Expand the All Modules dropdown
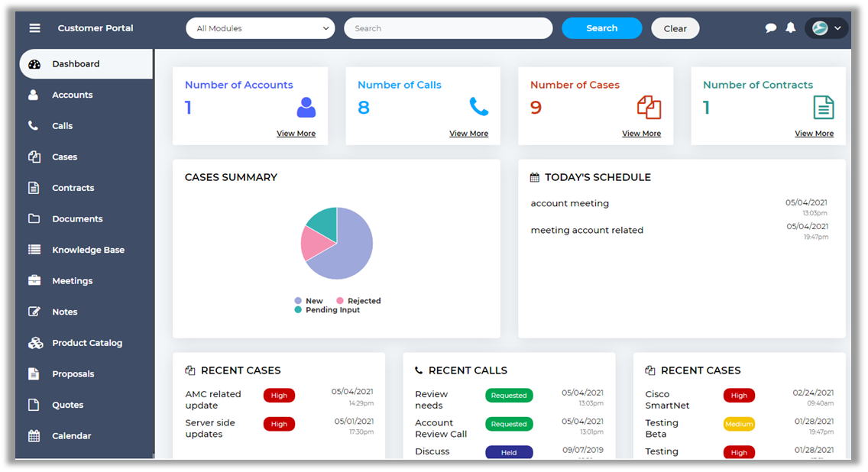The height and width of the screenshot is (472, 868). click(x=260, y=28)
